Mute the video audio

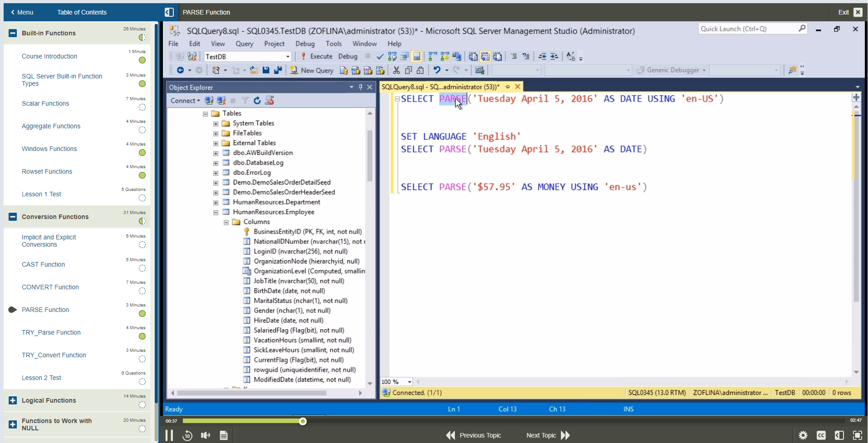click(205, 435)
